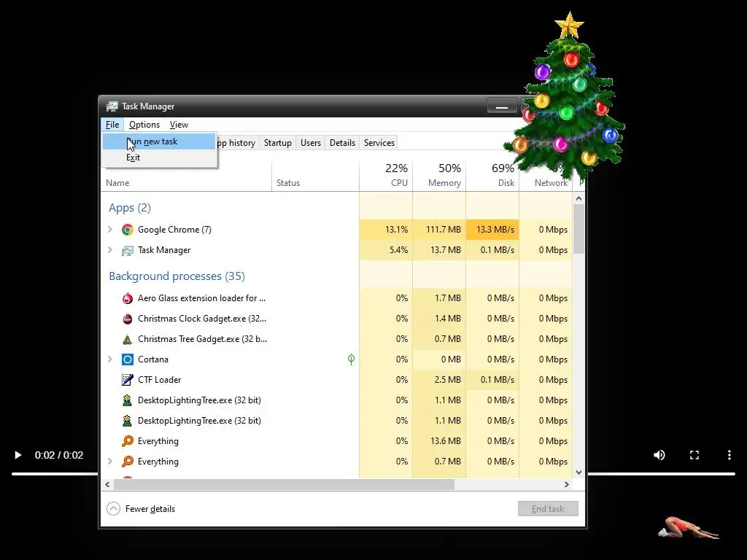Switch to the Details tab
Viewport: 747px width, 560px height.
click(x=342, y=143)
